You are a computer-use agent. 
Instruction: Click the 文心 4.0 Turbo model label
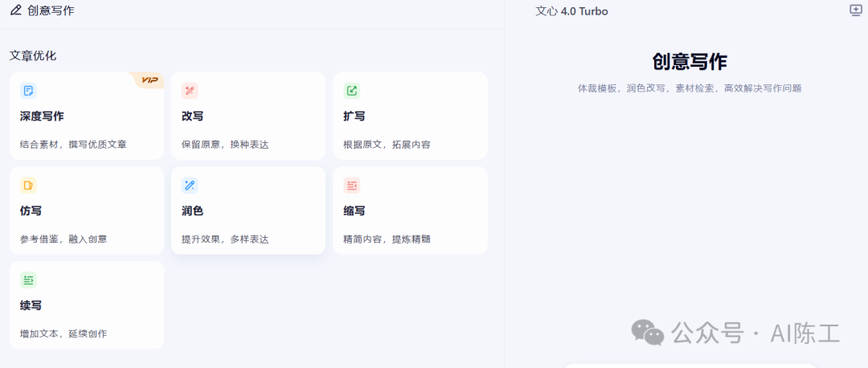571,11
